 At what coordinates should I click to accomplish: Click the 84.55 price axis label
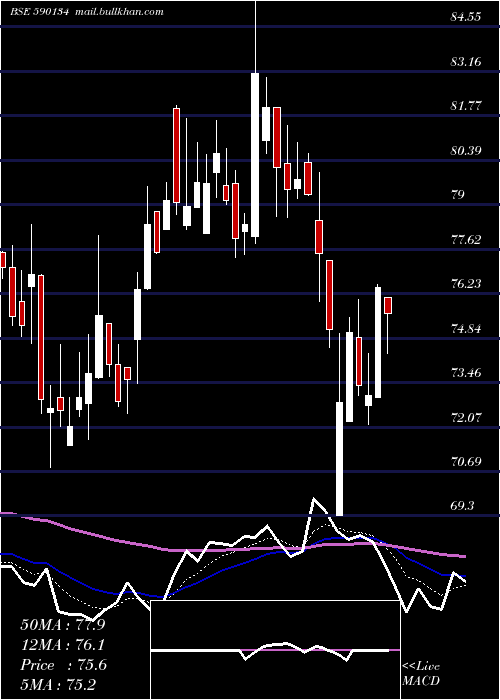(x=466, y=17)
